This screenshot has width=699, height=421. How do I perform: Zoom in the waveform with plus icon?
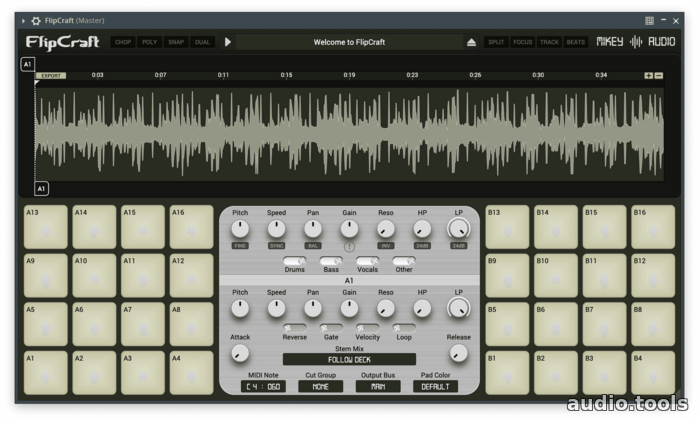point(648,75)
